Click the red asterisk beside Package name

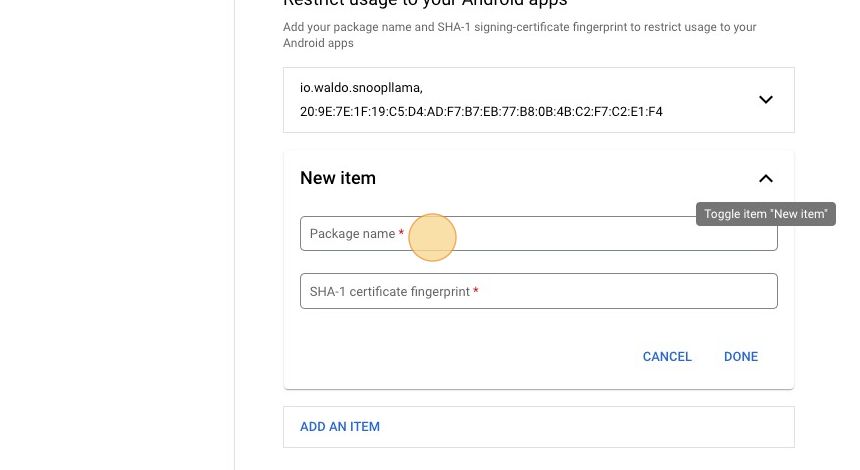click(x=401, y=233)
